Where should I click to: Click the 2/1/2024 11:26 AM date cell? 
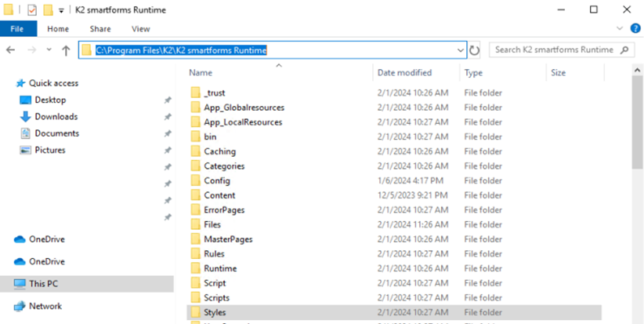tap(413, 224)
